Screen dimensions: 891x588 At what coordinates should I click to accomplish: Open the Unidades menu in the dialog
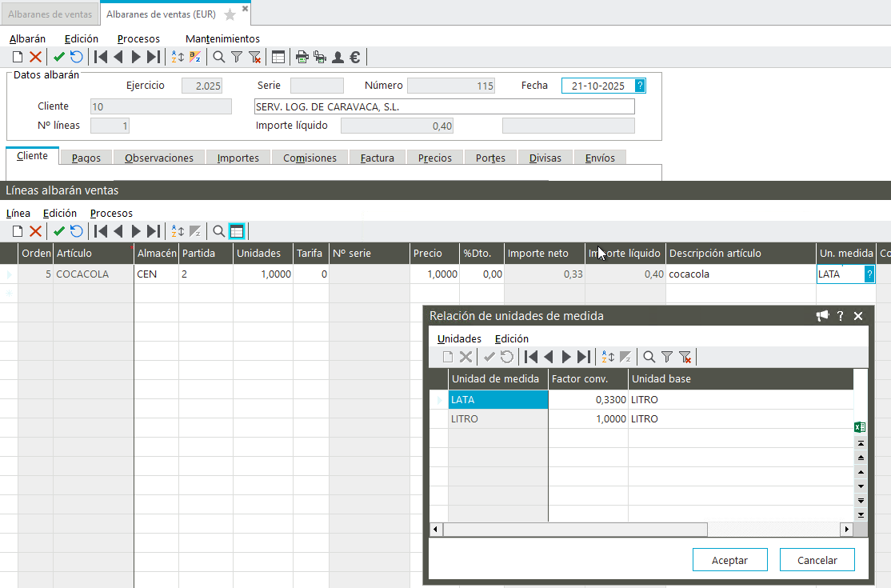[x=459, y=338]
